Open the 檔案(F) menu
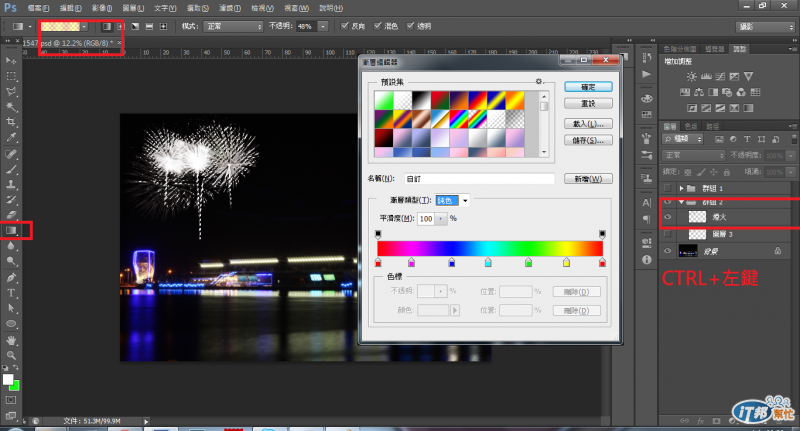 (39, 8)
